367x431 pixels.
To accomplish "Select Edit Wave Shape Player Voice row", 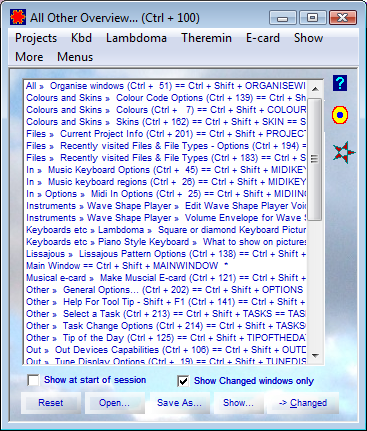I will point(166,206).
